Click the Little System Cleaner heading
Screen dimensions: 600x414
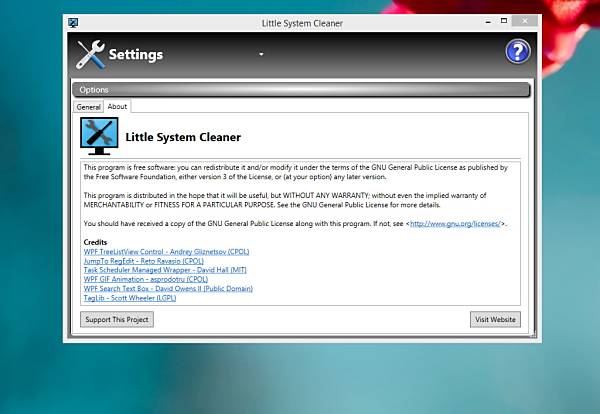coord(183,137)
